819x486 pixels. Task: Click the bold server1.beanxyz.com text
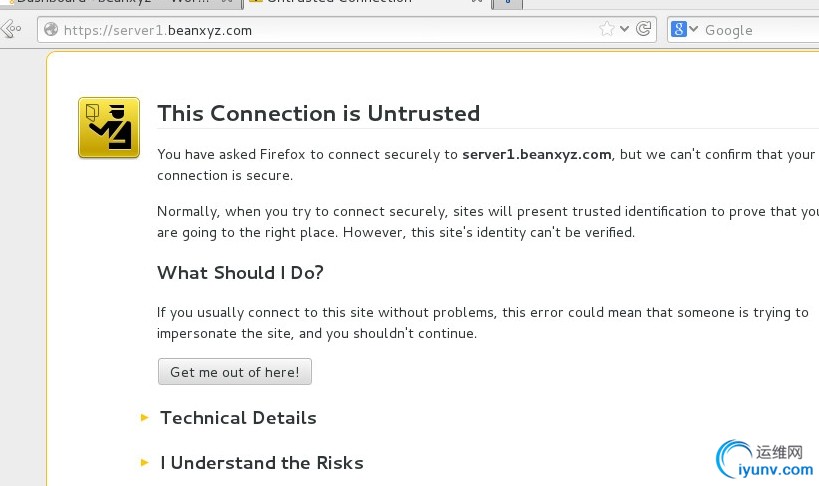tap(536, 154)
